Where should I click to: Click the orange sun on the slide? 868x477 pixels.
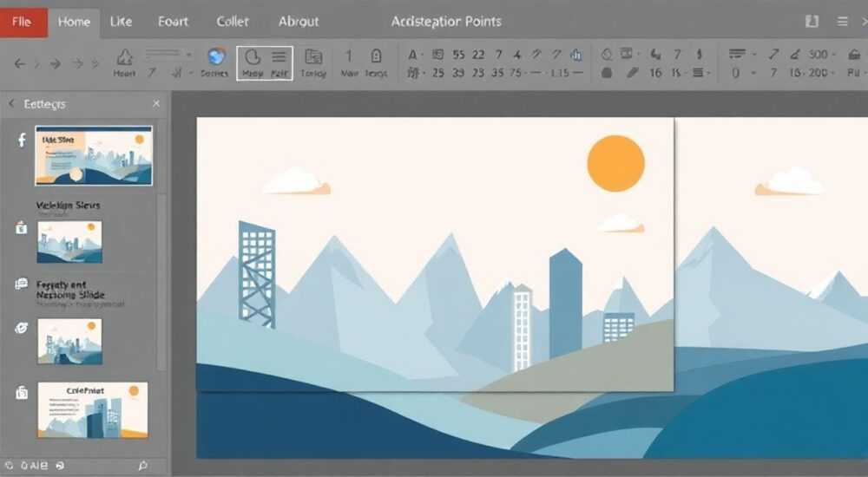[615, 163]
